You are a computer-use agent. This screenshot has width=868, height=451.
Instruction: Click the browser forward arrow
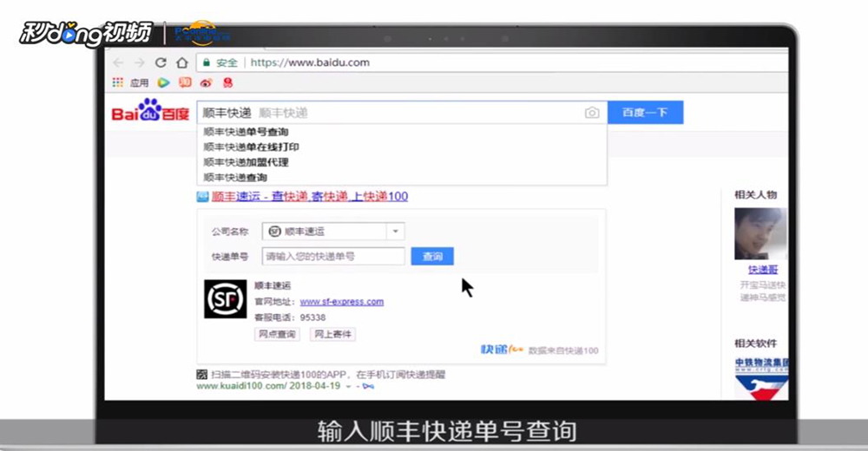click(x=140, y=62)
